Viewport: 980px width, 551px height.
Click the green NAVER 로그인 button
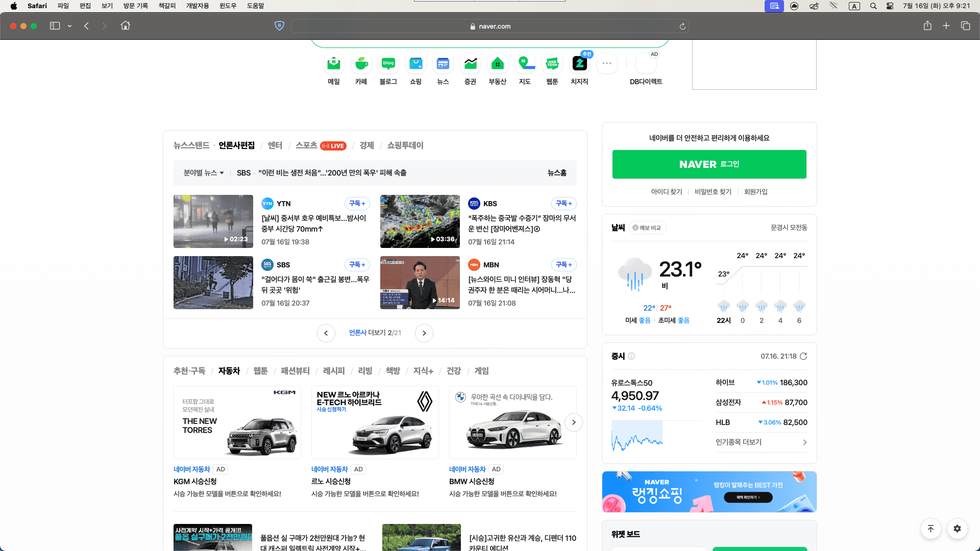click(x=709, y=164)
